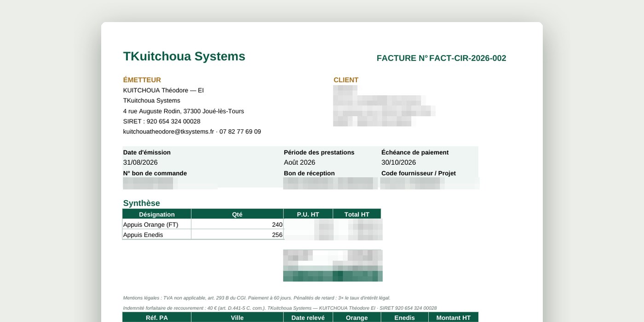Click the "Échéance de paiement" label
The width and height of the screenshot is (644, 322).
[415, 152]
